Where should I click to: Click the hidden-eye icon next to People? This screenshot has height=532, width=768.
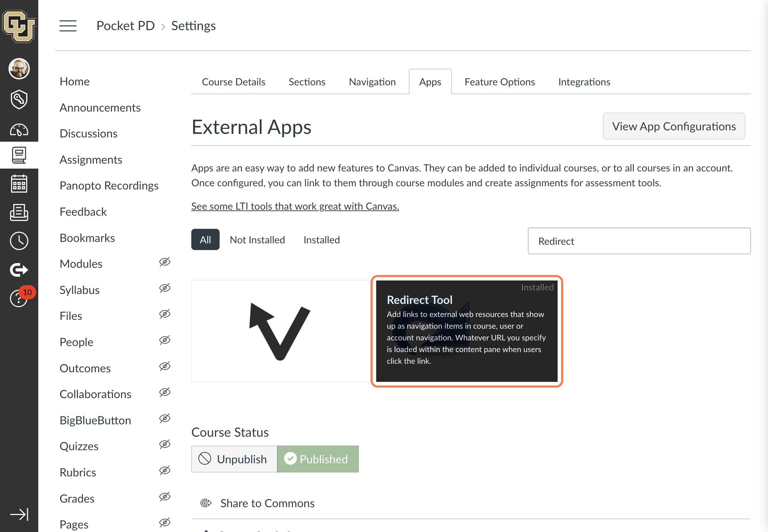pyautogui.click(x=165, y=340)
